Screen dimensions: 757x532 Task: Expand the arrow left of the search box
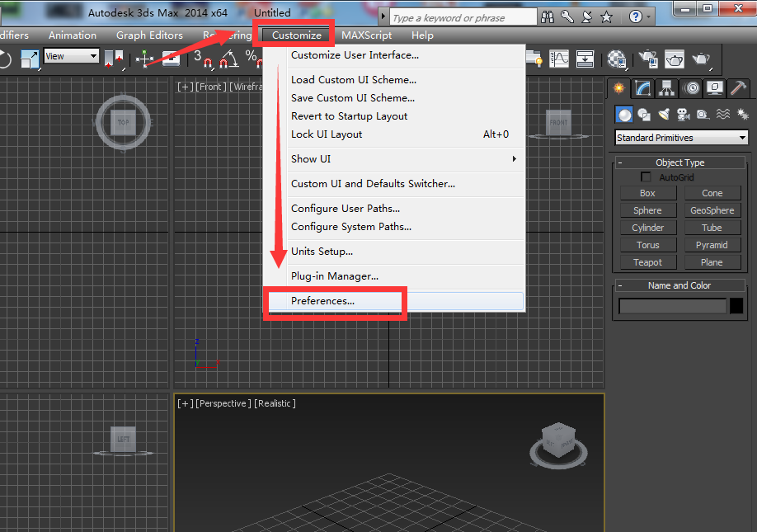[x=383, y=16]
